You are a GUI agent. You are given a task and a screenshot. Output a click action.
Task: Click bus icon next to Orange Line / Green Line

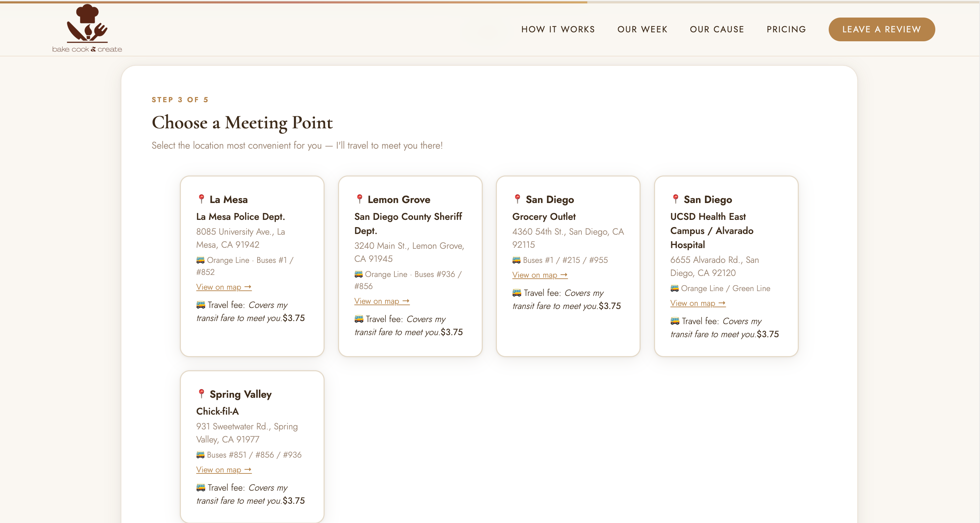tap(675, 288)
